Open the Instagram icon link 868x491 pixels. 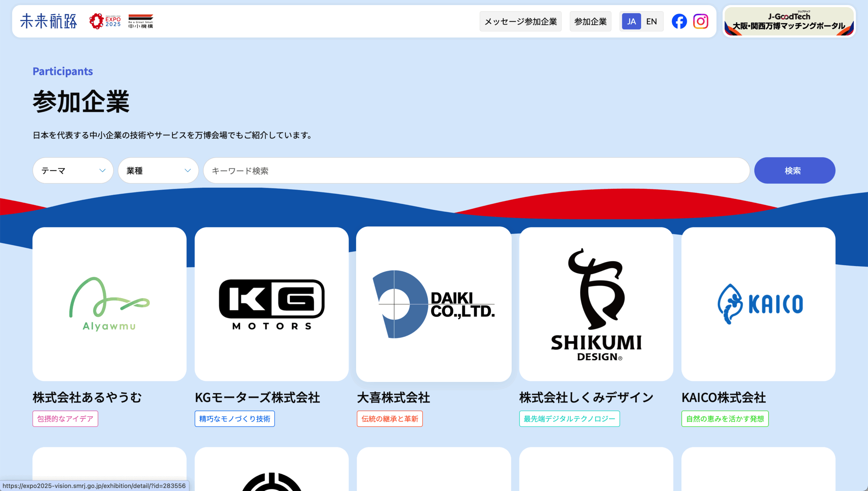(701, 21)
